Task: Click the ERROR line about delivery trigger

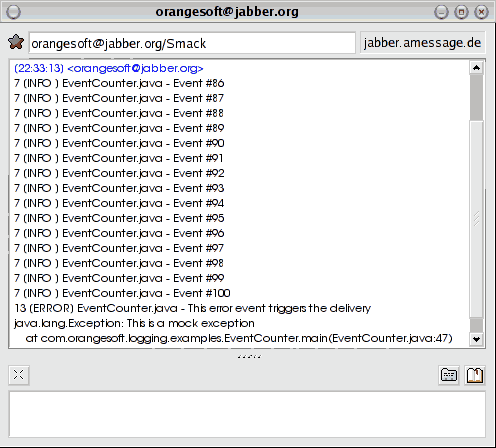Action: point(192,308)
